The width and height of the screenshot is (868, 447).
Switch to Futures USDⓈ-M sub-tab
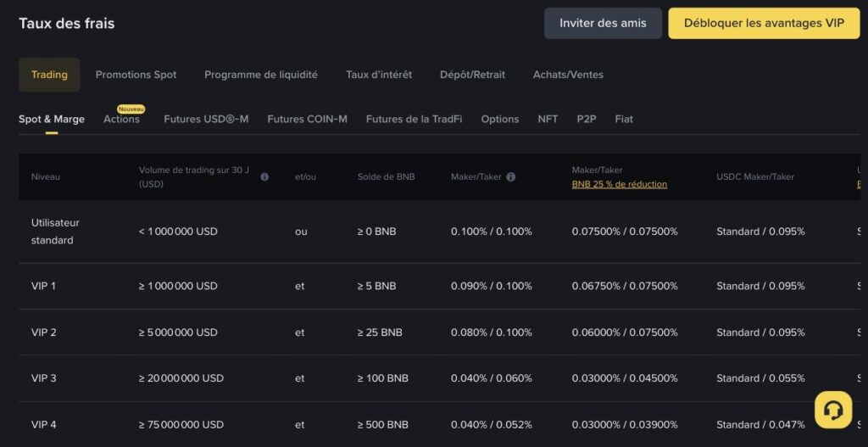[x=206, y=119]
